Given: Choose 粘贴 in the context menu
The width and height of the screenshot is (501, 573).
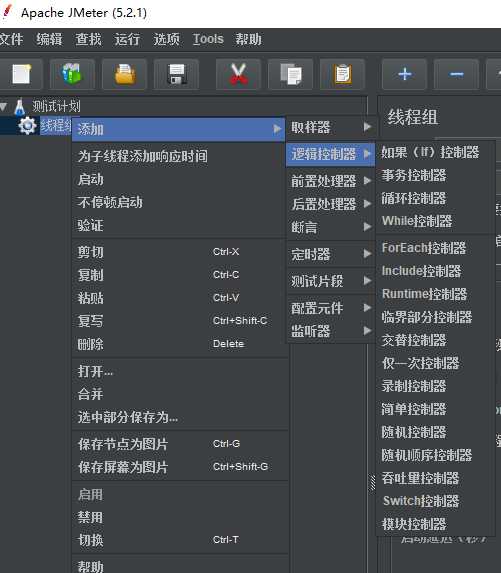Looking at the screenshot, I should [178, 298].
